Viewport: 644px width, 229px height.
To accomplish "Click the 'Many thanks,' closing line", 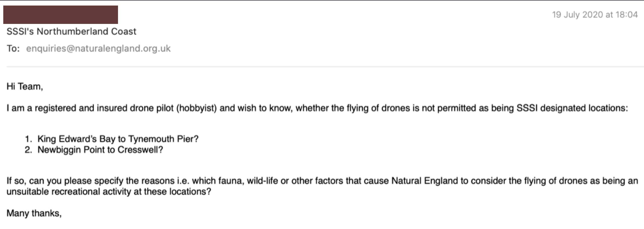I will (34, 213).
